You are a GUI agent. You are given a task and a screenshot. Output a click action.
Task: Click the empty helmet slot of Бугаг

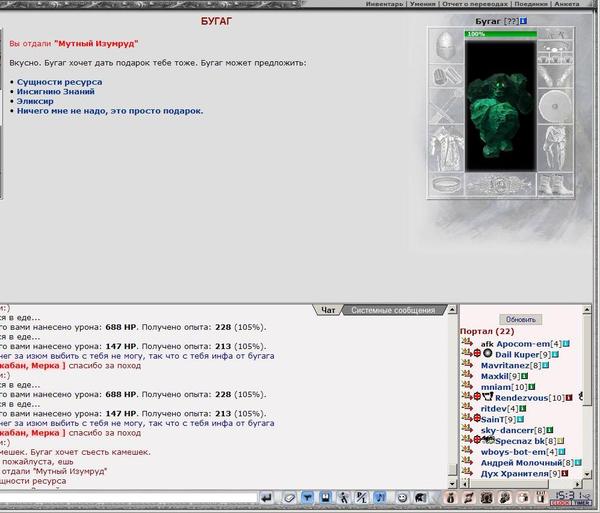point(446,45)
